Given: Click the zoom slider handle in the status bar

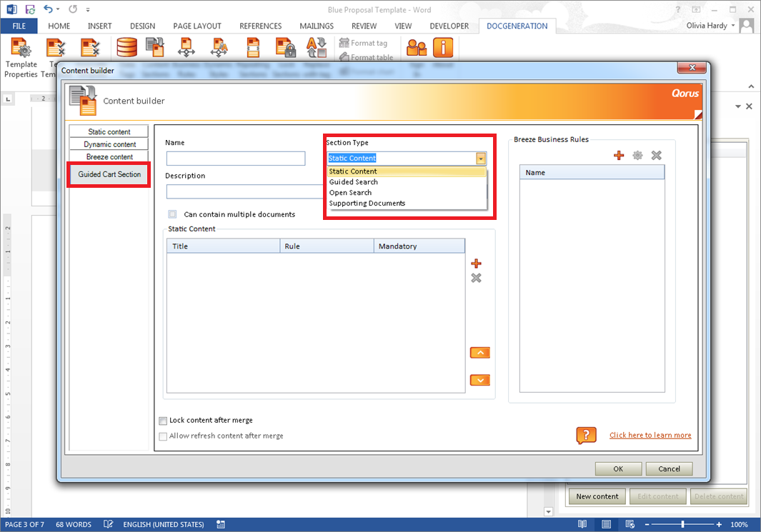Looking at the screenshot, I should [683, 524].
